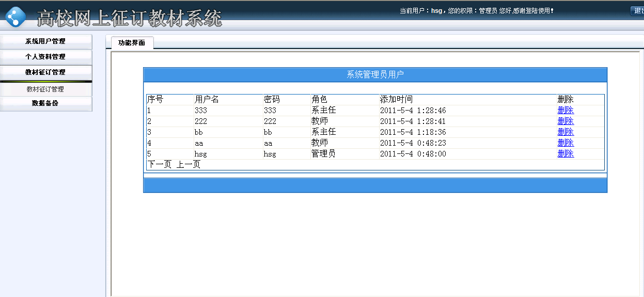Image resolution: width=644 pixels, height=297 pixels.
Task: Delete user 333 via 删除 link
Action: [x=566, y=111]
